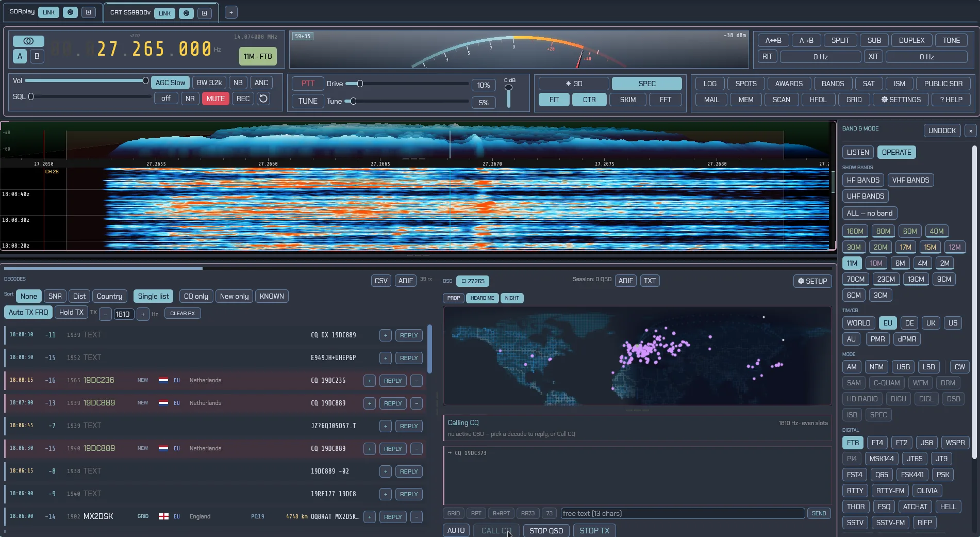
Task: Click REPLY on the CQ DX 19DC889 row
Action: pyautogui.click(x=409, y=335)
